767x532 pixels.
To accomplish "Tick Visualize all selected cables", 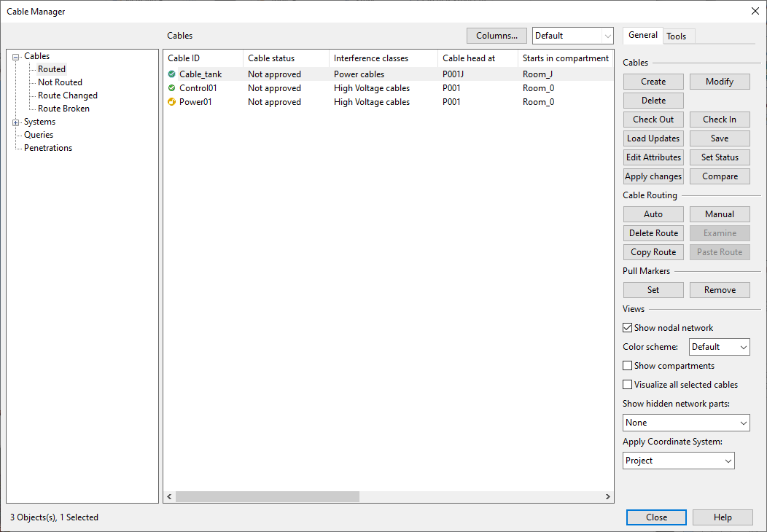I will point(628,385).
